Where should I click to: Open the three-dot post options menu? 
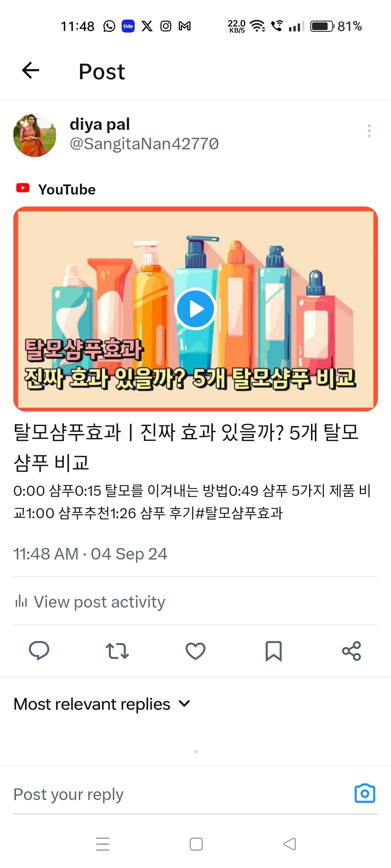pyautogui.click(x=369, y=131)
